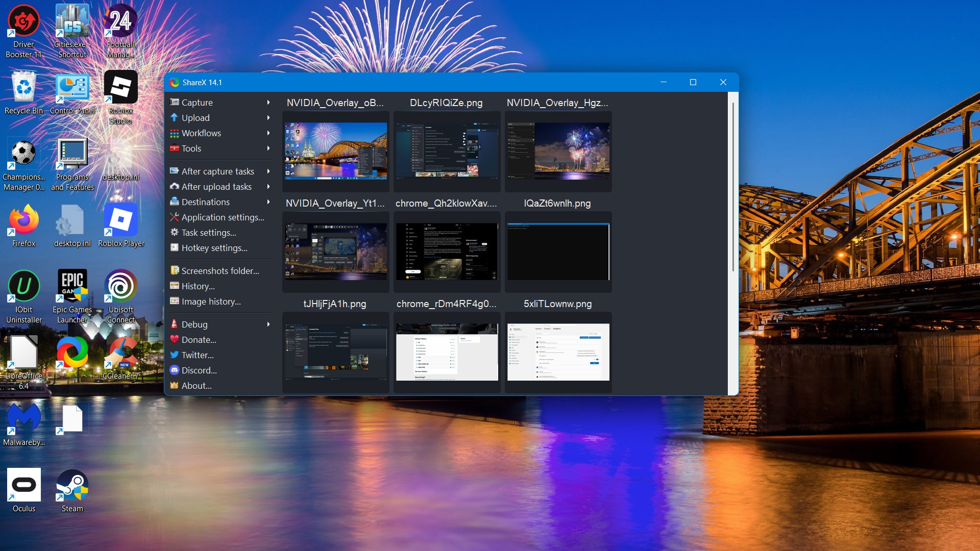Expand the Workflows submenu arrow
The height and width of the screenshot is (551, 980).
click(x=268, y=133)
